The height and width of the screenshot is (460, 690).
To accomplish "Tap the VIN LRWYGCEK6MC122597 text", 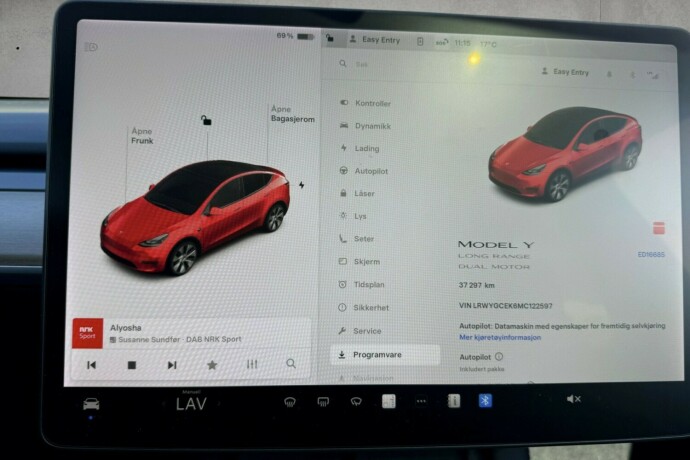I will (505, 306).
